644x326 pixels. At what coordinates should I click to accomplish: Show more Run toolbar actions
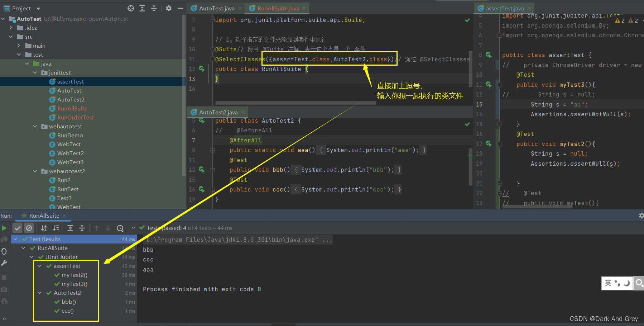[x=133, y=228]
